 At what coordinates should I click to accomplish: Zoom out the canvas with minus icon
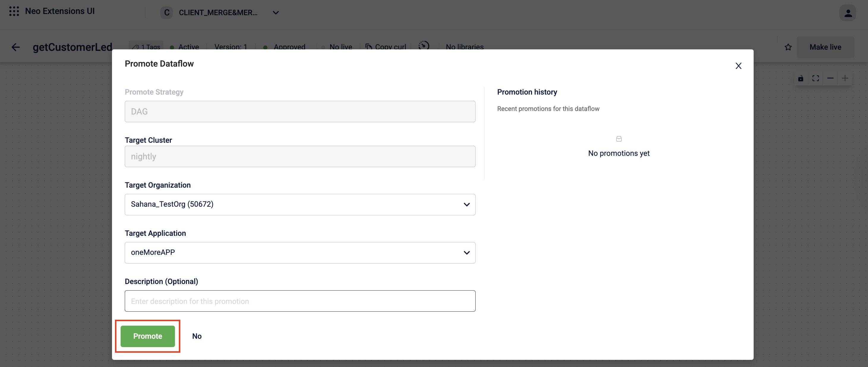tap(830, 78)
